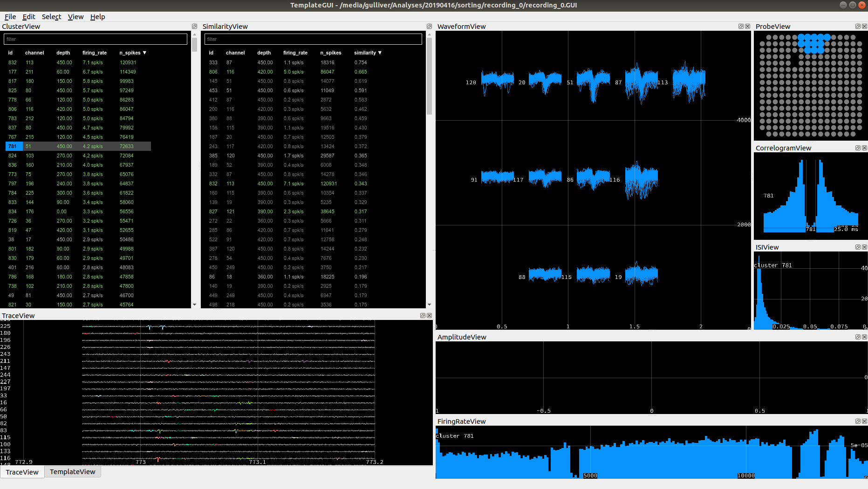Click the ClusterView filter field
The width and height of the screenshot is (868, 489).
(95, 39)
